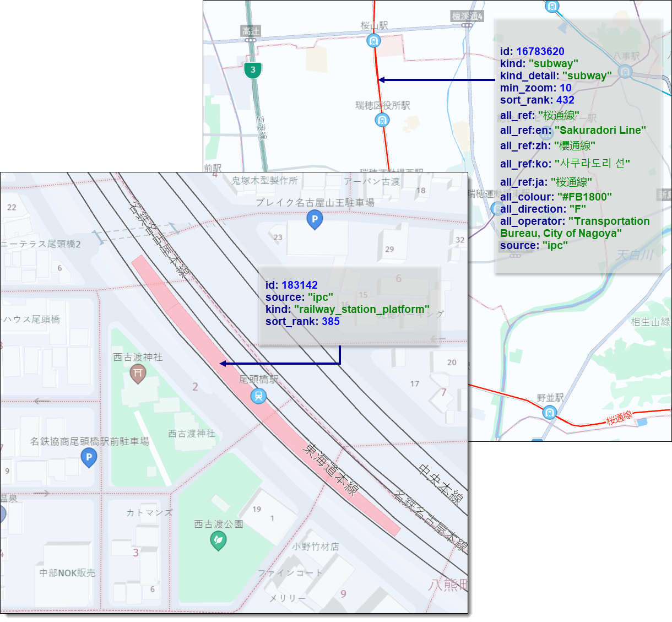Open the 八事駅 subway station icon

tap(624, 72)
